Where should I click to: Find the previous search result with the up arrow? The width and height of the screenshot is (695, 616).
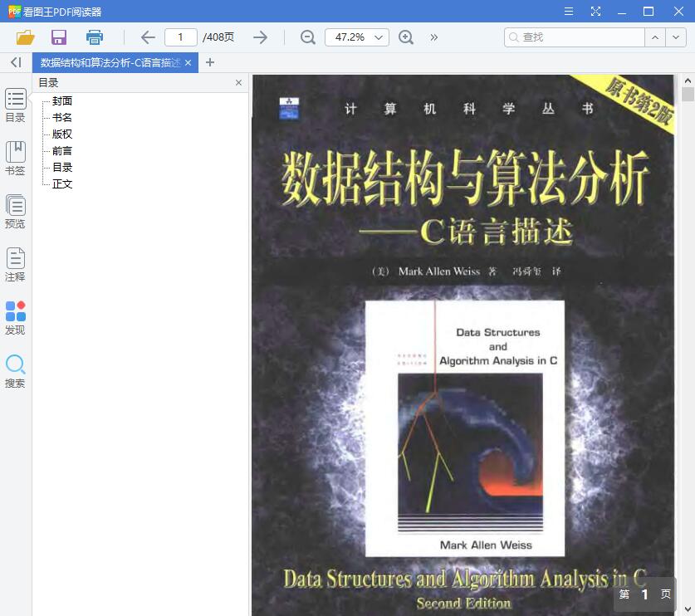(x=655, y=37)
